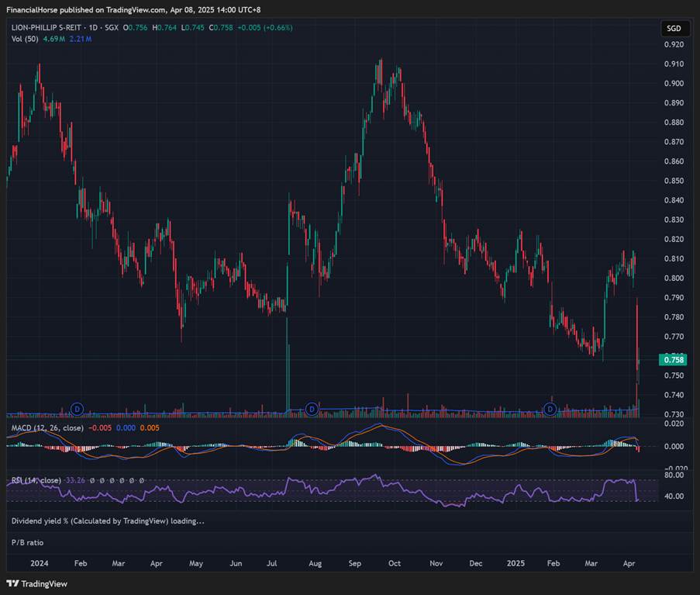Click the Dividend yield % loading label

tap(108, 521)
